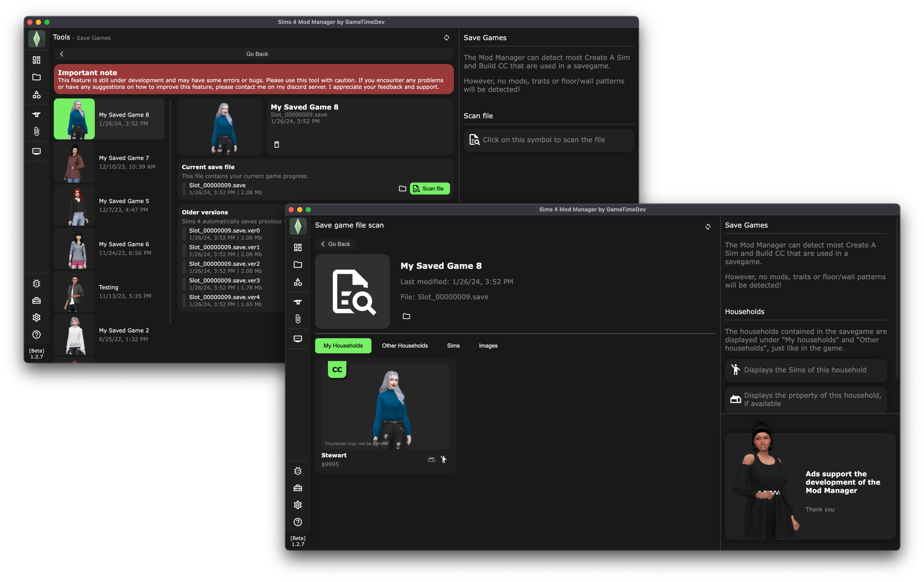Open save file folder under File: Slot_00000009.save
Viewport: 924px width, 582px height.
click(x=406, y=316)
